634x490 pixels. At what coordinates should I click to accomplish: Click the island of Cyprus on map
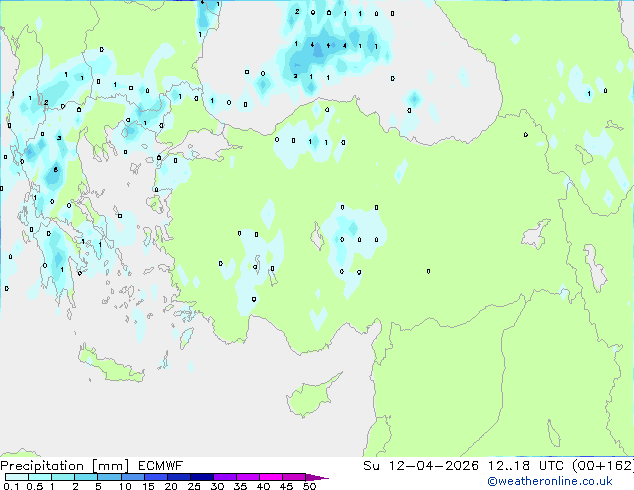pos(311,397)
